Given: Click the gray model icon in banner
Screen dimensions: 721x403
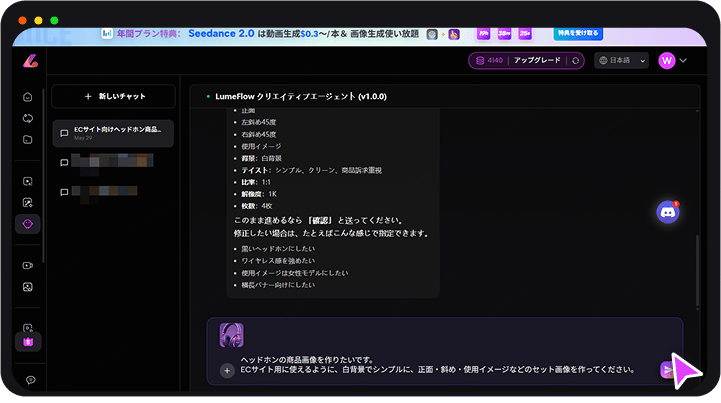Looking at the screenshot, I should coord(432,34).
